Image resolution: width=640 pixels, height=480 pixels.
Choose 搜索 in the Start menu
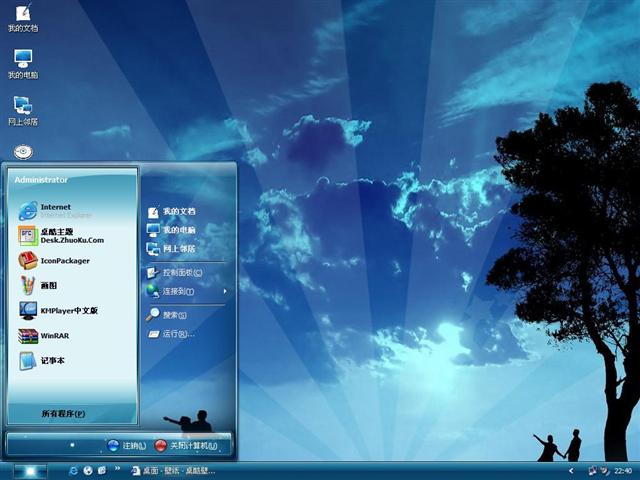pos(174,315)
